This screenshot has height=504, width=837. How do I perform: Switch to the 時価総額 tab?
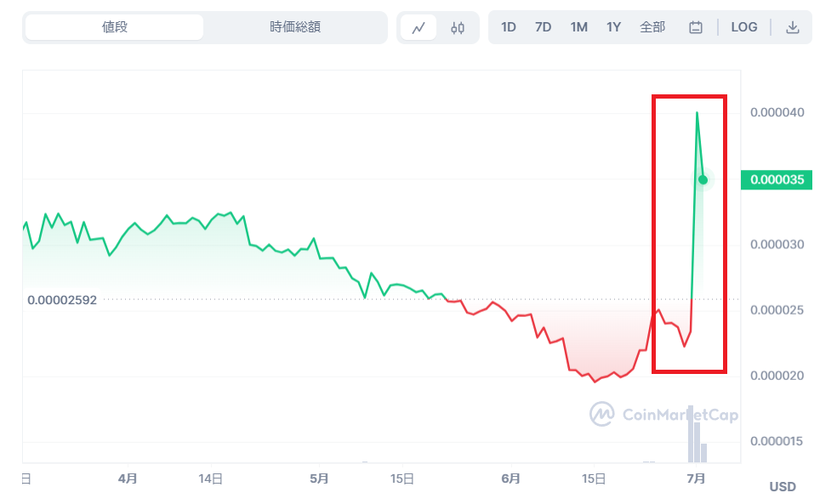coord(294,26)
